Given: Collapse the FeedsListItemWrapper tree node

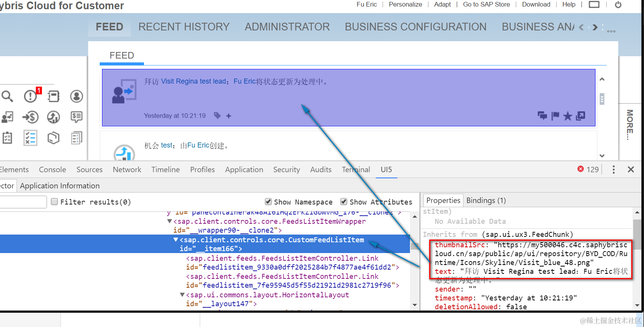Looking at the screenshot, I should (169, 221).
